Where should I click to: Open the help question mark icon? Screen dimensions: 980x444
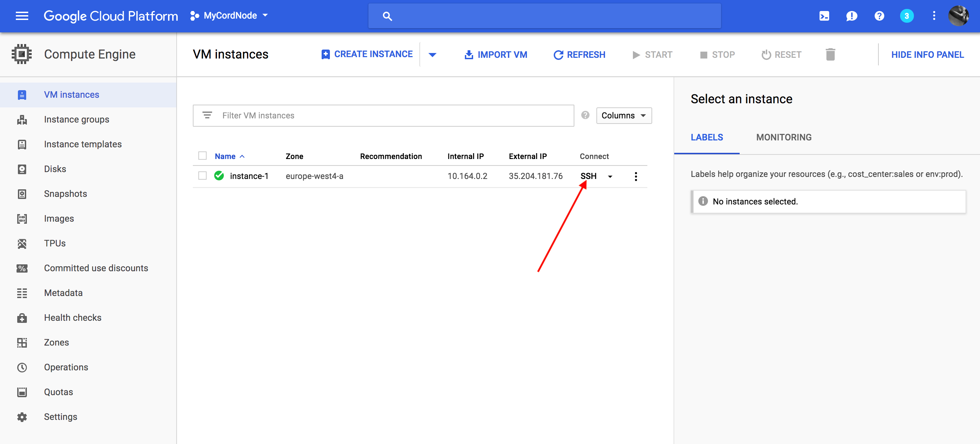tap(879, 16)
